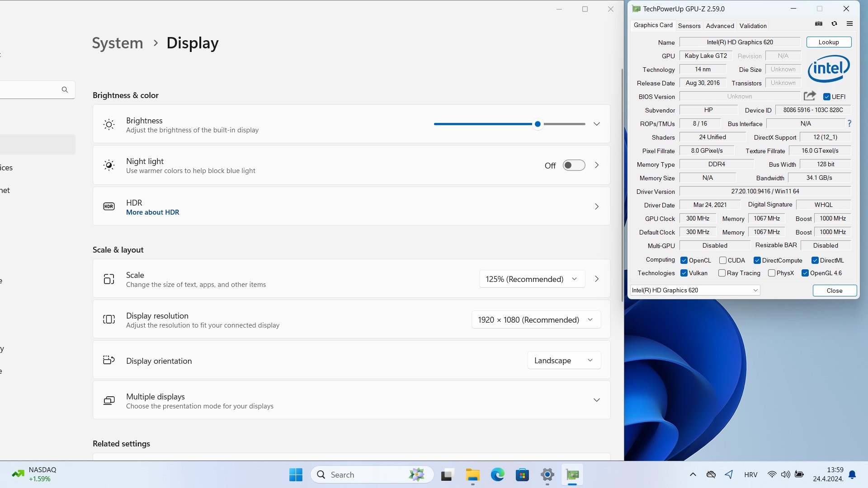The image size is (868, 488).
Task: Click the battery tray icon
Action: (799, 474)
